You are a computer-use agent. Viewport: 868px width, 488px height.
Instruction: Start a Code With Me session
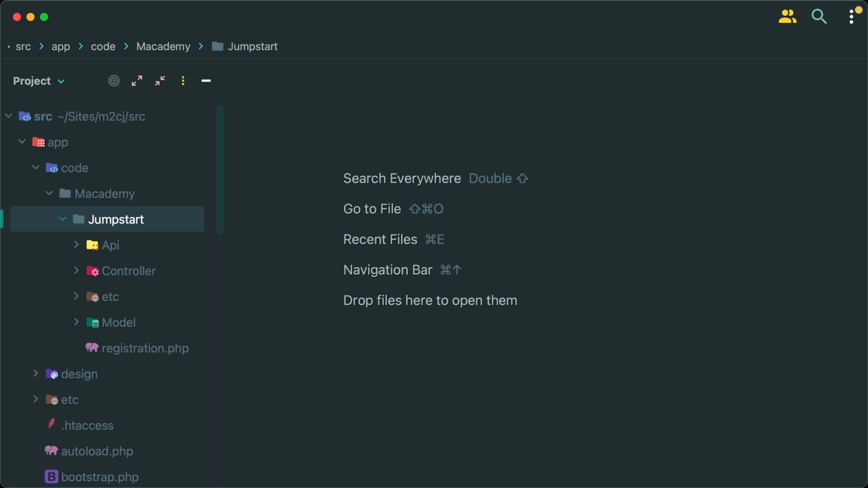(x=787, y=17)
